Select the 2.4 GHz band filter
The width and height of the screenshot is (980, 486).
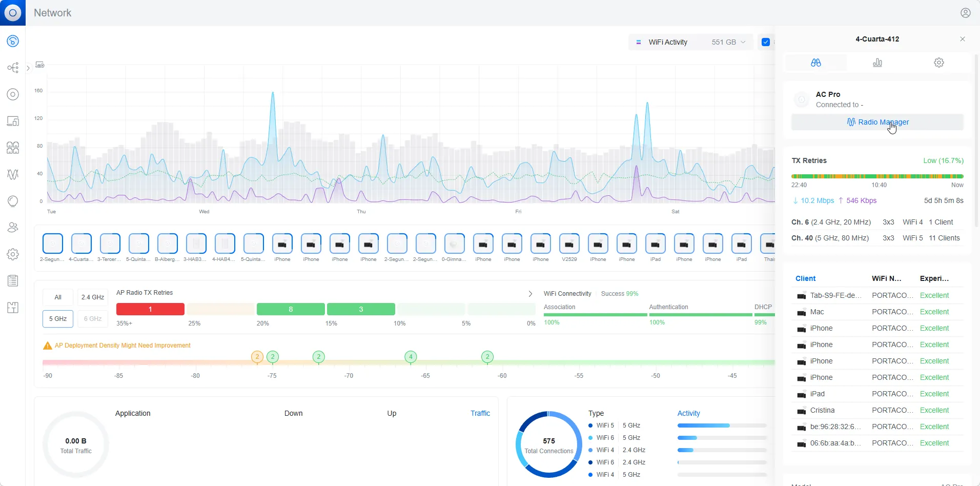[x=93, y=297]
